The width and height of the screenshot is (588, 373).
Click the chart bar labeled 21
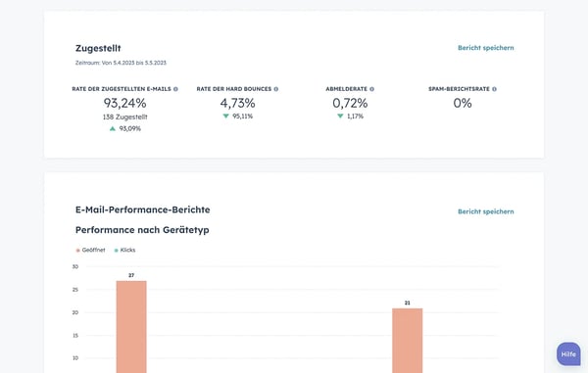[408, 341]
